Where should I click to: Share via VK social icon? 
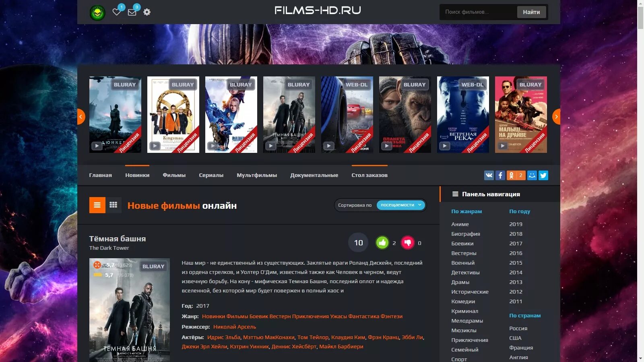(x=489, y=175)
